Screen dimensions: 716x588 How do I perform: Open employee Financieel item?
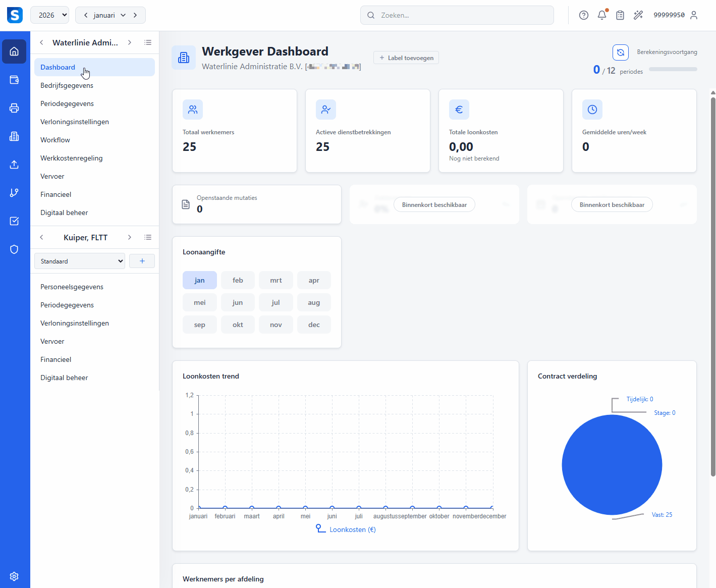click(94, 359)
